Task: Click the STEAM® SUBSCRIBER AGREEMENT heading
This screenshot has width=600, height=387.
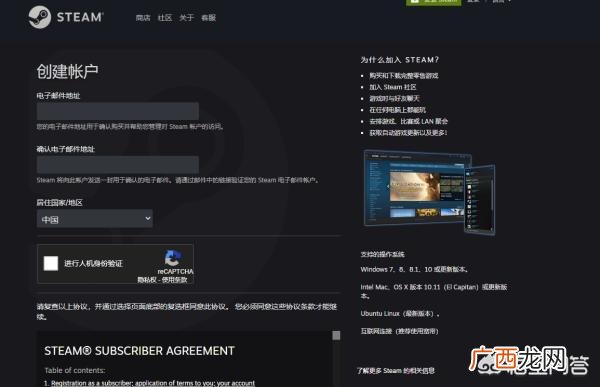Action: tap(139, 351)
